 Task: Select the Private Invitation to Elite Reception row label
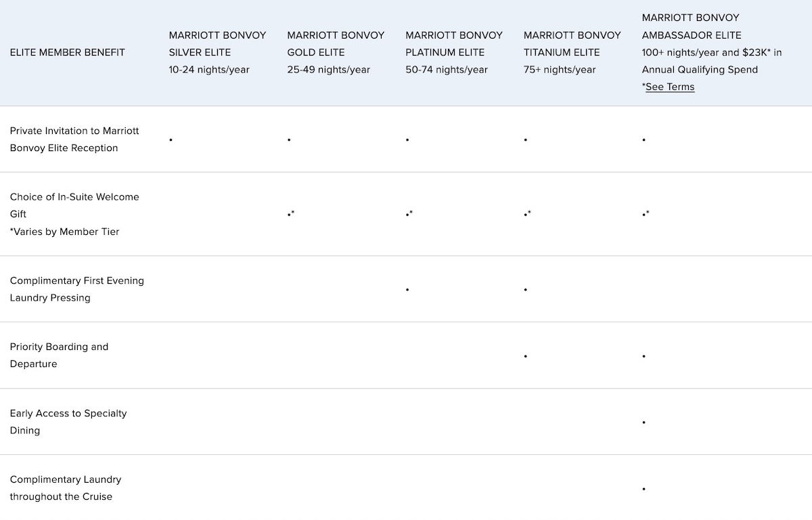[x=74, y=139]
